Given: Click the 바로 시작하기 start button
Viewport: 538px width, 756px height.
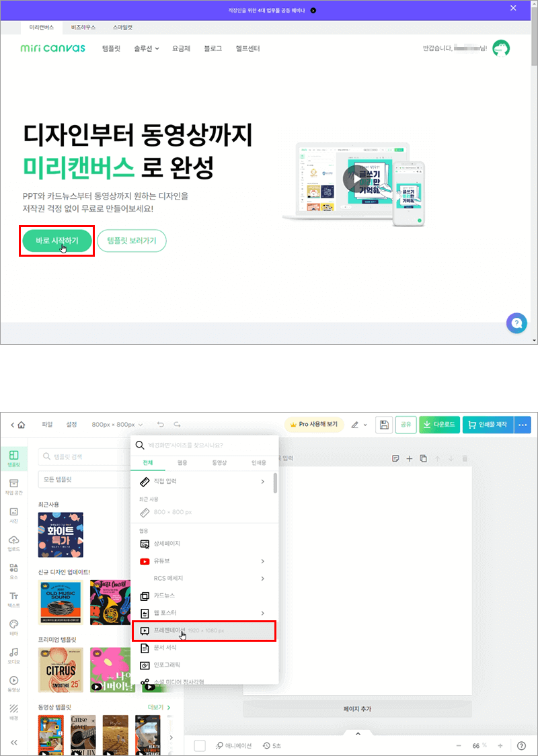Looking at the screenshot, I should (x=56, y=241).
